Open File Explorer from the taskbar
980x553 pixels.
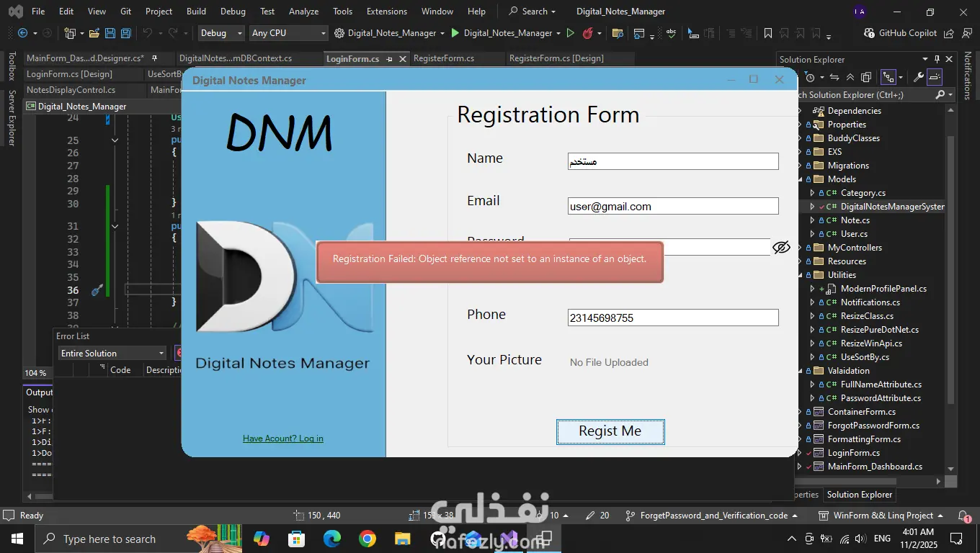402,539
